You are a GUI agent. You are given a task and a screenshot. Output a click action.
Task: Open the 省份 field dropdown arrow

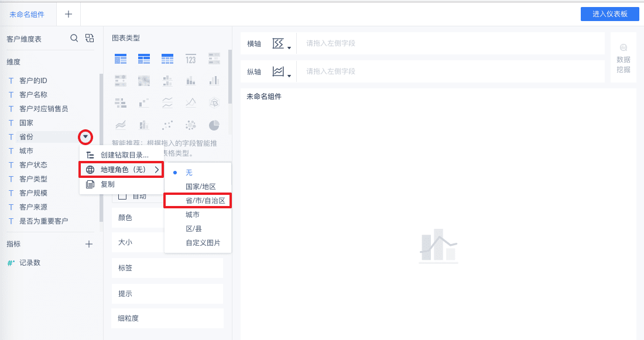click(x=85, y=137)
